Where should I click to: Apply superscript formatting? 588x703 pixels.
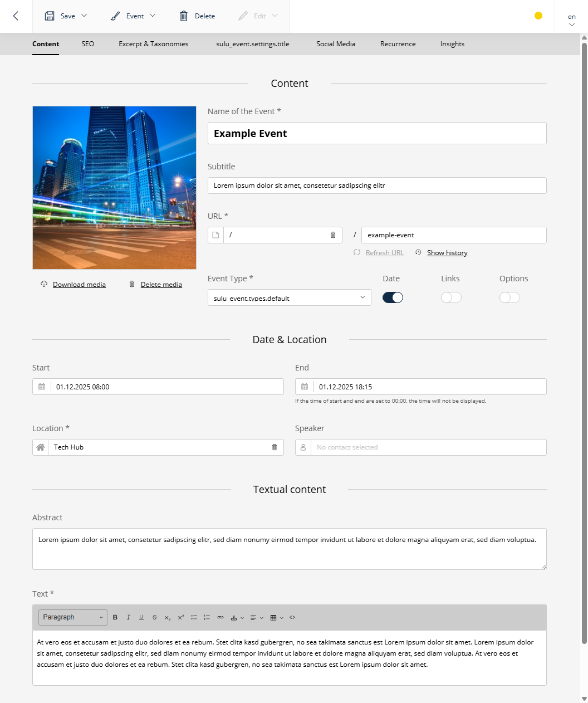[x=181, y=617]
